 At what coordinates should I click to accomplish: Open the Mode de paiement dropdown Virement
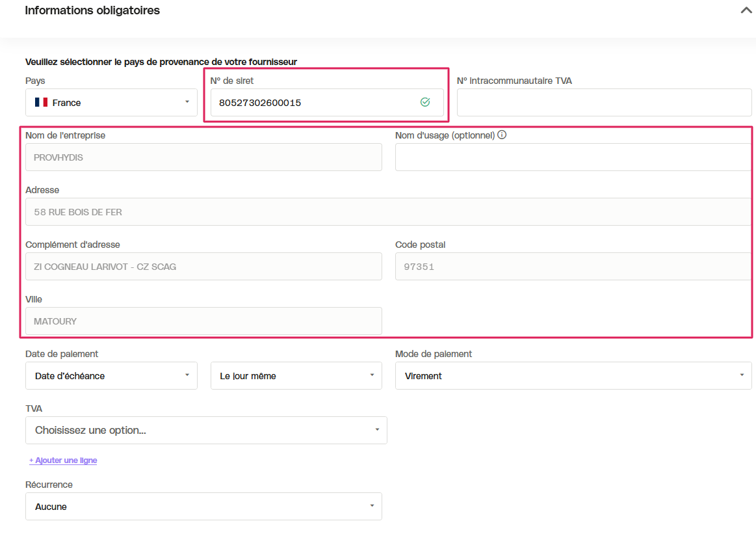(x=573, y=376)
